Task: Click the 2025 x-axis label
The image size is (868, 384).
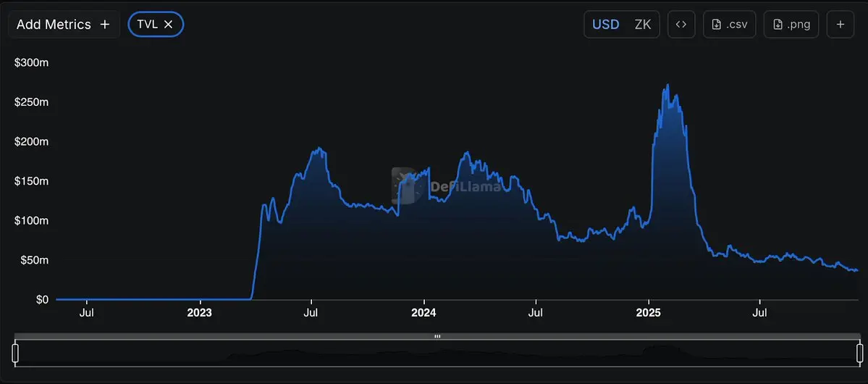Action: tap(648, 313)
